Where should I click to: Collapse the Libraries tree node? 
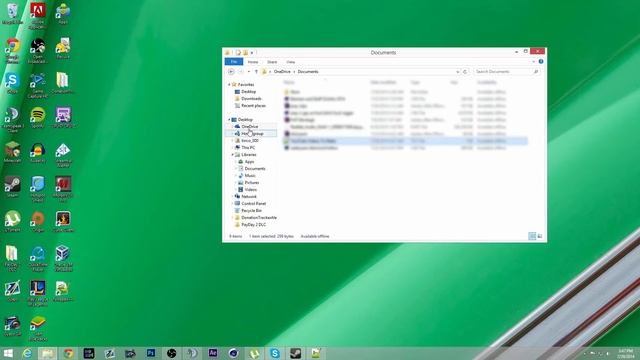pos(232,155)
